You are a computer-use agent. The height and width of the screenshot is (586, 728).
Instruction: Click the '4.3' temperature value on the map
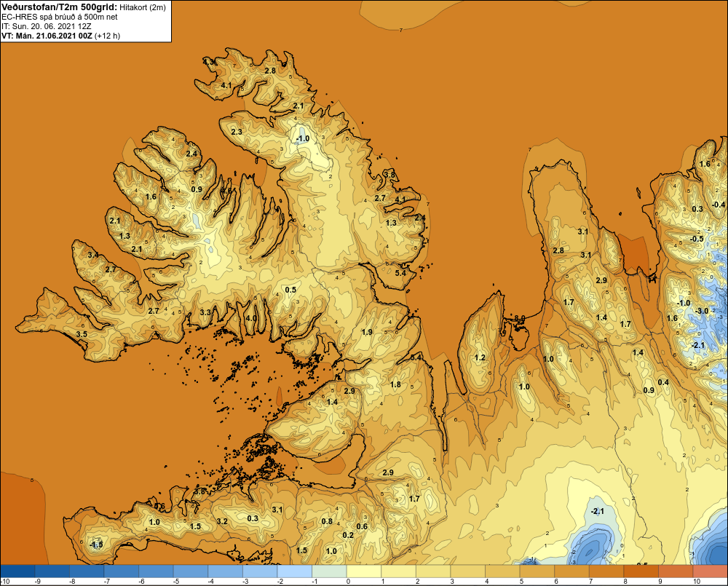(208, 61)
